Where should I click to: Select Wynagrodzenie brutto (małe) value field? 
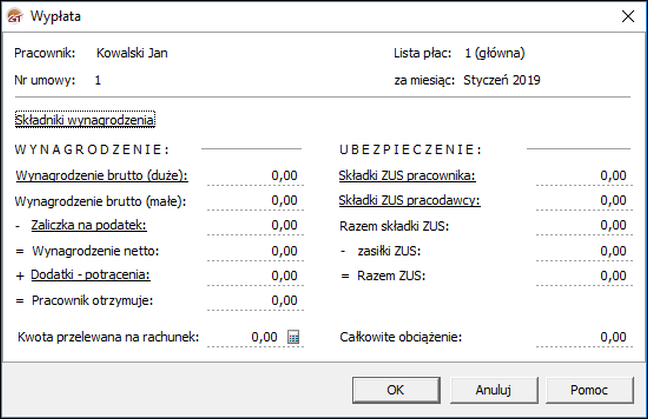(263, 200)
